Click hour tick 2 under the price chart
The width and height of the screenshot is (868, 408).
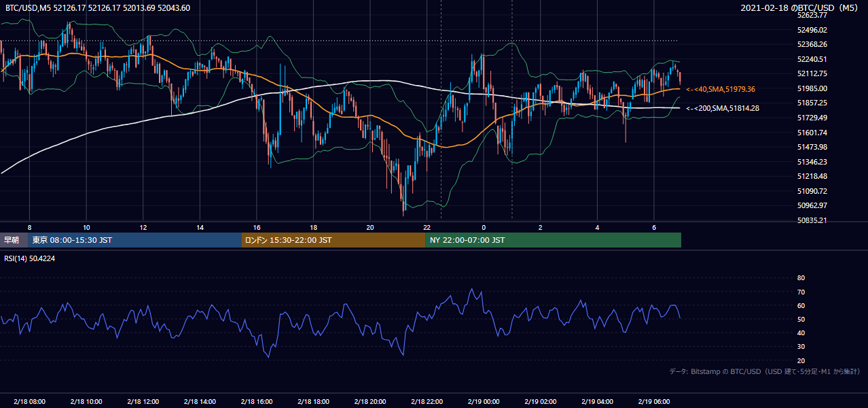540,227
